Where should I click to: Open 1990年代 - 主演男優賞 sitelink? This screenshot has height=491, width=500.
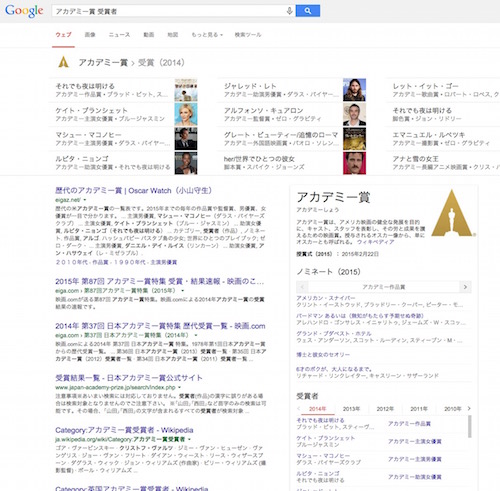[x=146, y=262]
